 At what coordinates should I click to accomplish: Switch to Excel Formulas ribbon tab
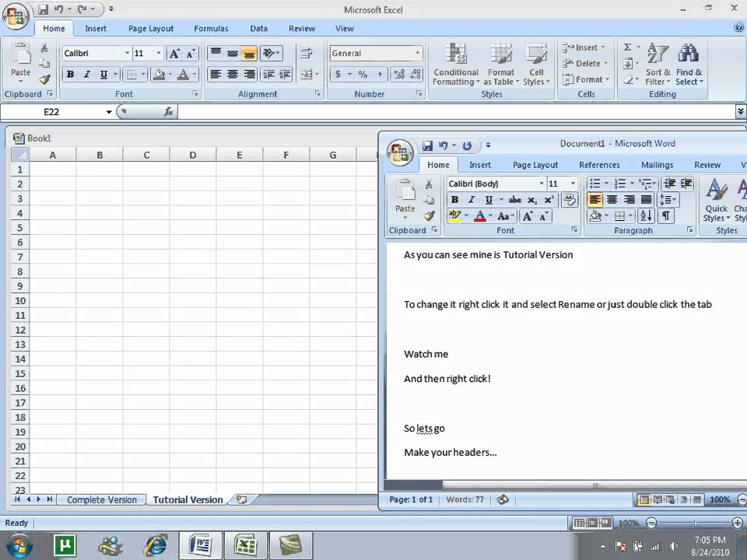click(x=211, y=29)
